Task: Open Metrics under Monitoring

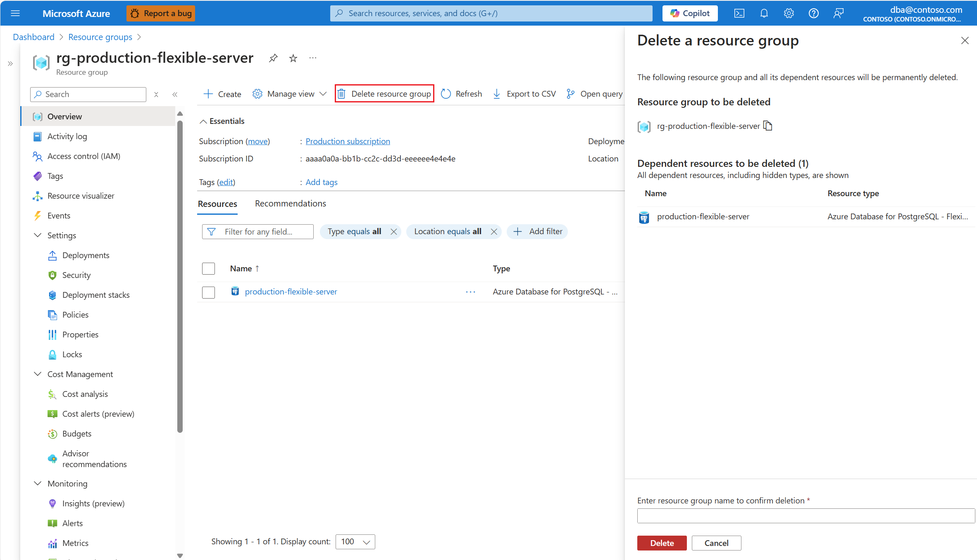Action: coord(75,543)
